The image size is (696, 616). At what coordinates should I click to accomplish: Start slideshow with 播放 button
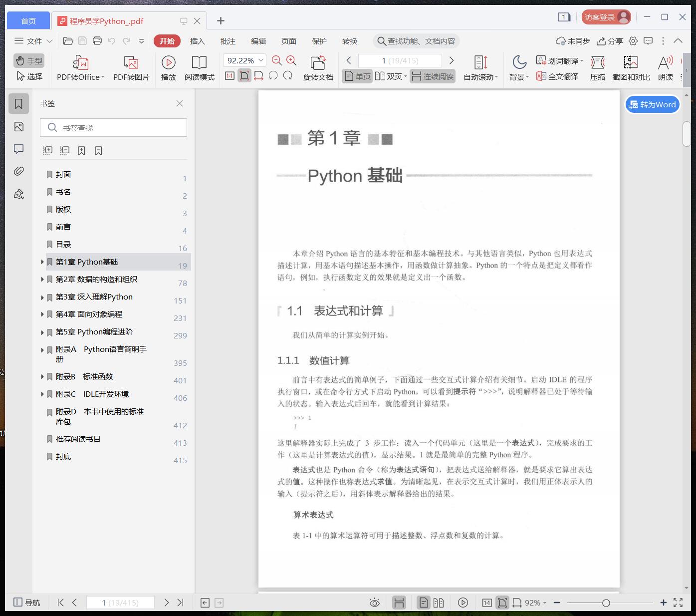pyautogui.click(x=169, y=68)
